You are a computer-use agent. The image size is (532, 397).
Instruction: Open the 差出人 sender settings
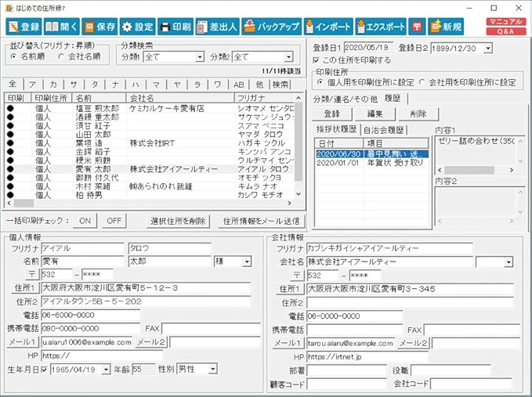tap(217, 27)
